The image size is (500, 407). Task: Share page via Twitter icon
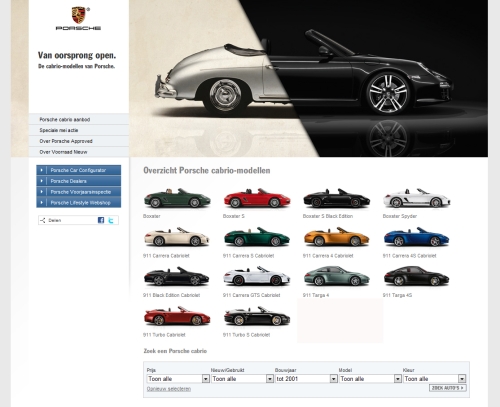tap(111, 220)
